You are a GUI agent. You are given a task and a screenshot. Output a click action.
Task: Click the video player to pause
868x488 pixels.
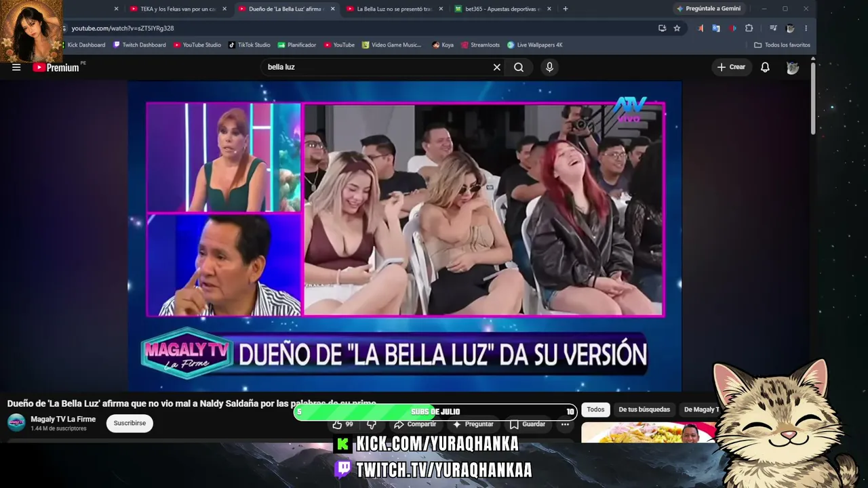click(405, 236)
